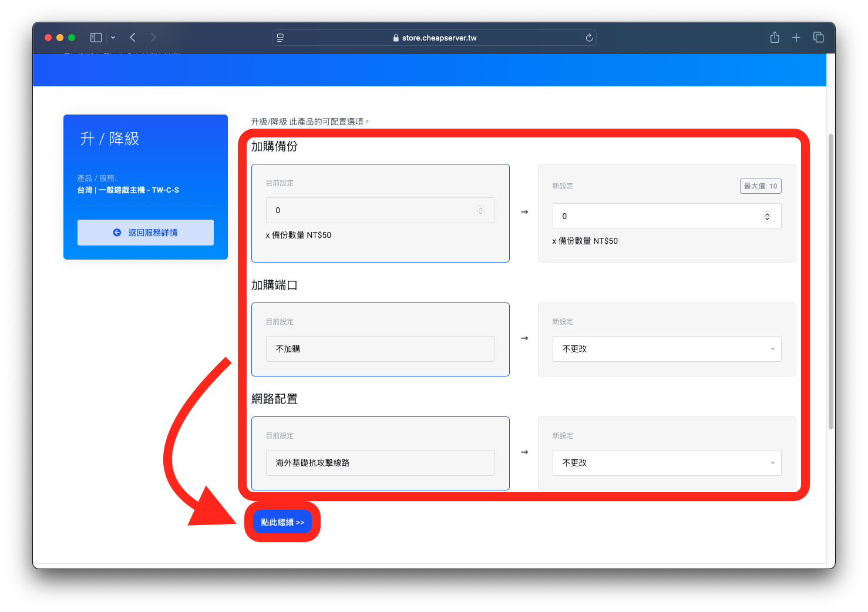Show the tab overview icon

(x=818, y=38)
